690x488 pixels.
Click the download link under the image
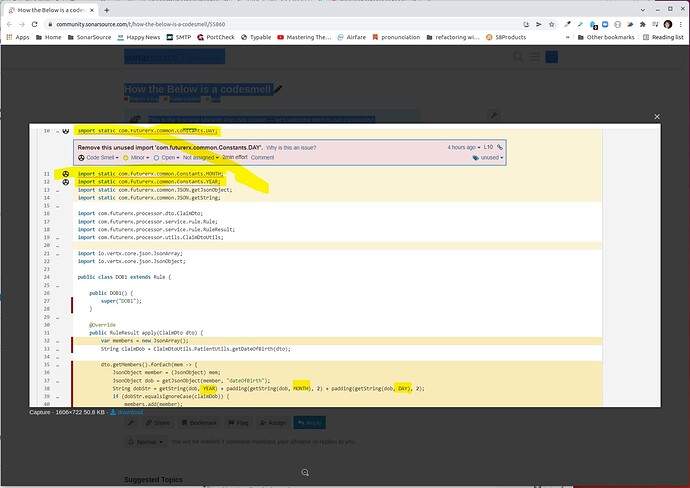tap(127, 412)
